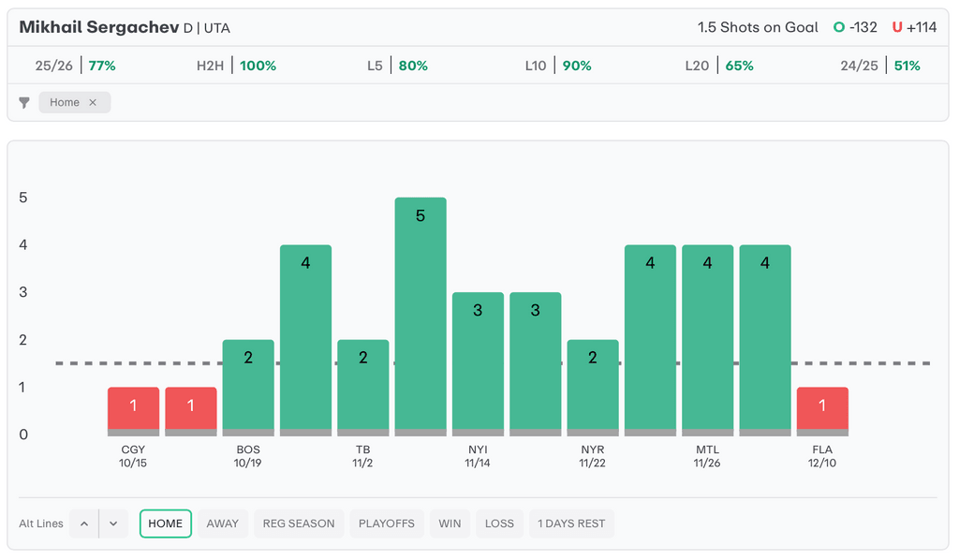This screenshot has width=959, height=560.
Task: Filter games by WIN
Action: 450,523
